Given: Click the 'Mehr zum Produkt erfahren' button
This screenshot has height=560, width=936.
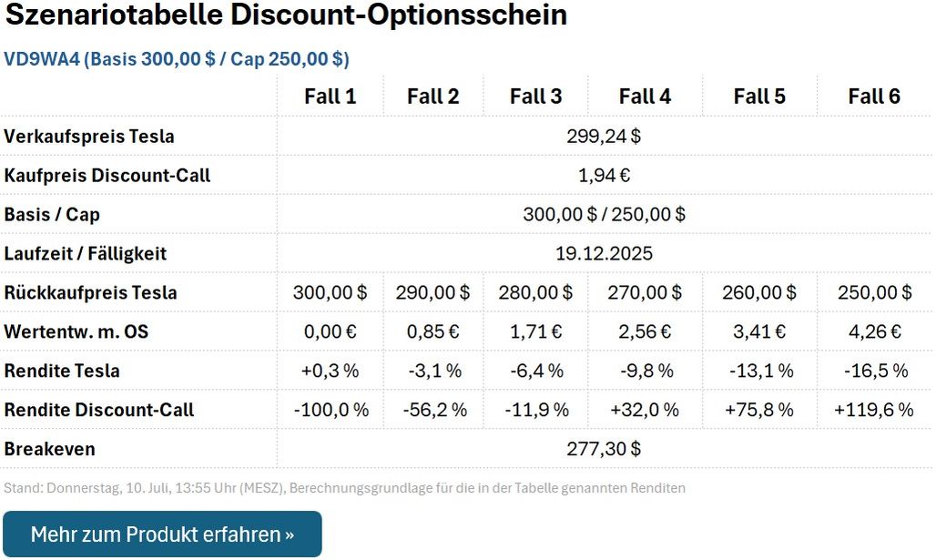Looking at the screenshot, I should (x=162, y=535).
